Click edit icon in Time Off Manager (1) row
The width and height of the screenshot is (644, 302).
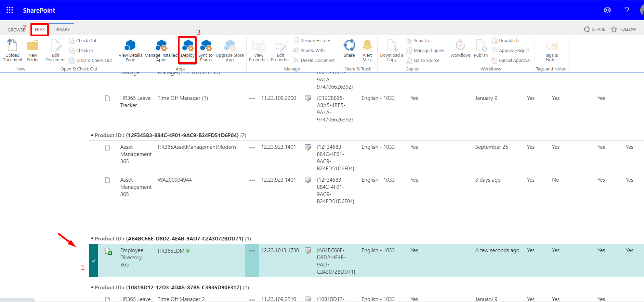tap(308, 98)
